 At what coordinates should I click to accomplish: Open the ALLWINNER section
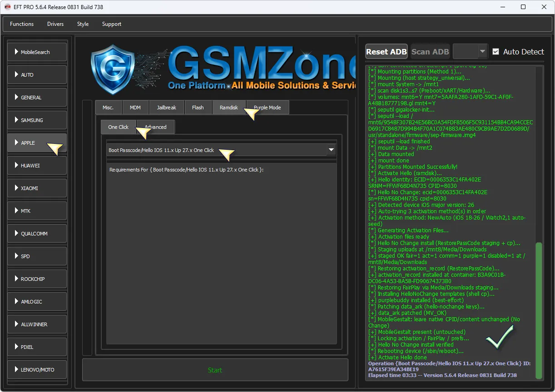(37, 324)
